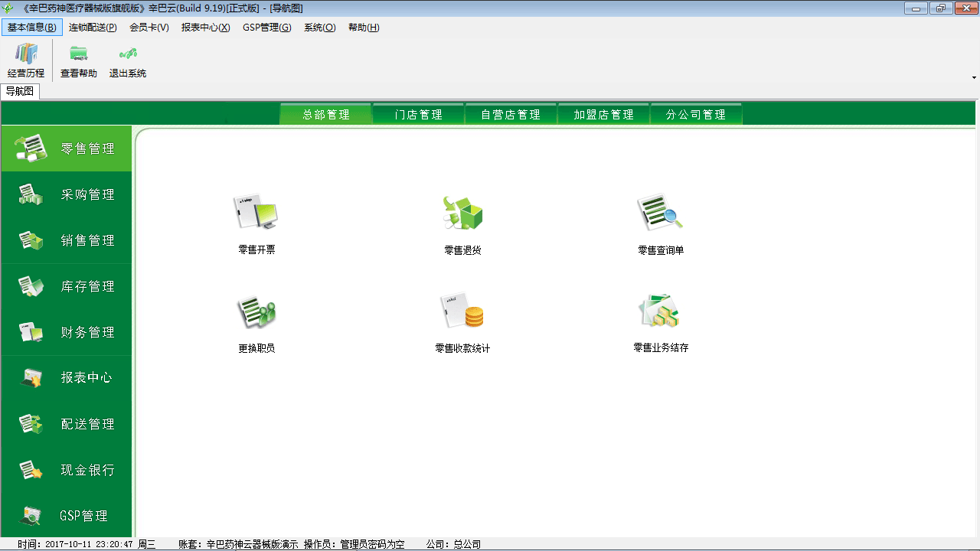Screen dimensions: 980x551
Task: Click the 查看帮助 toolbar icon
Action: point(79,61)
